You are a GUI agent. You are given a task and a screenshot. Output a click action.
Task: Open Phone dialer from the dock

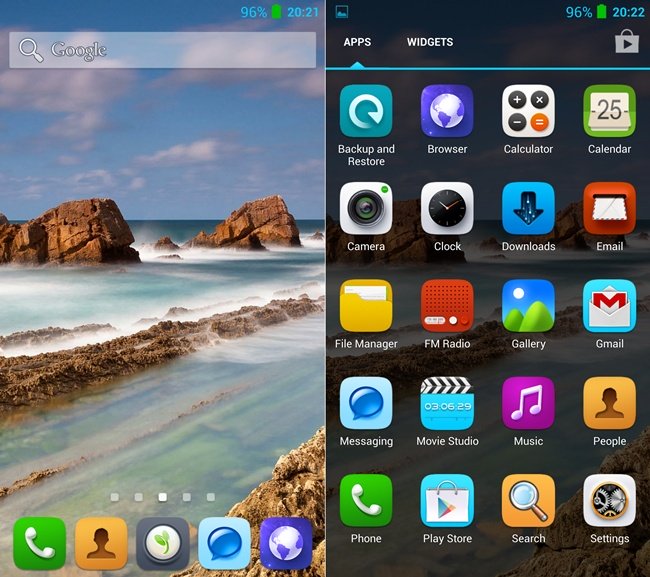click(40, 543)
